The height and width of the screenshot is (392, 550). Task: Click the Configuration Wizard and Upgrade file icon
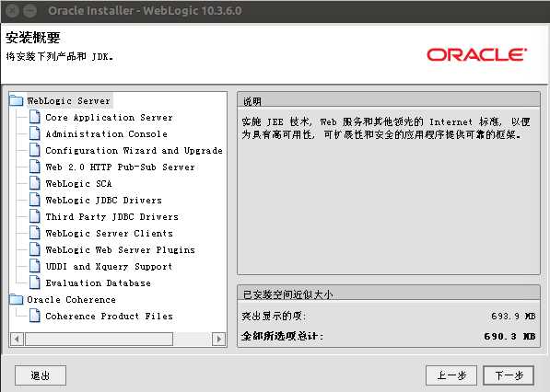[x=35, y=150]
